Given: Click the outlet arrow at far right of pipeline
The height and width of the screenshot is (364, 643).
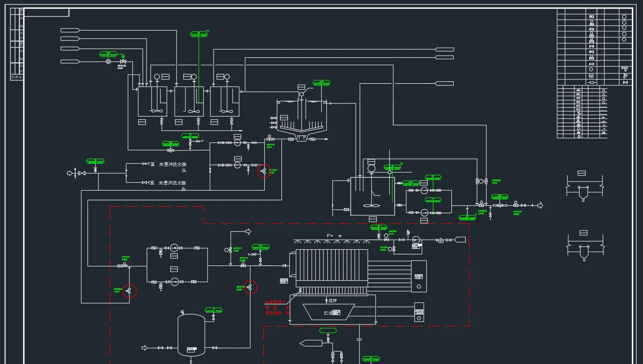Looking at the screenshot, I should pos(539,205).
